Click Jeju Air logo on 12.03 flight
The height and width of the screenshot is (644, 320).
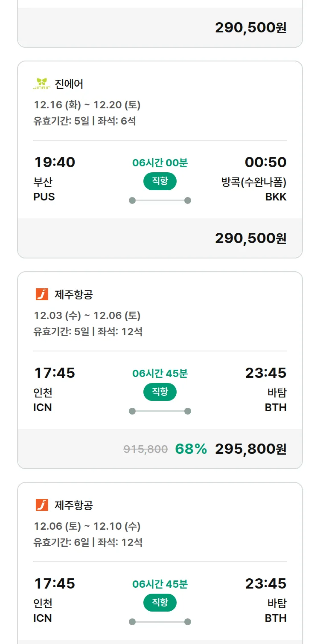(x=42, y=294)
